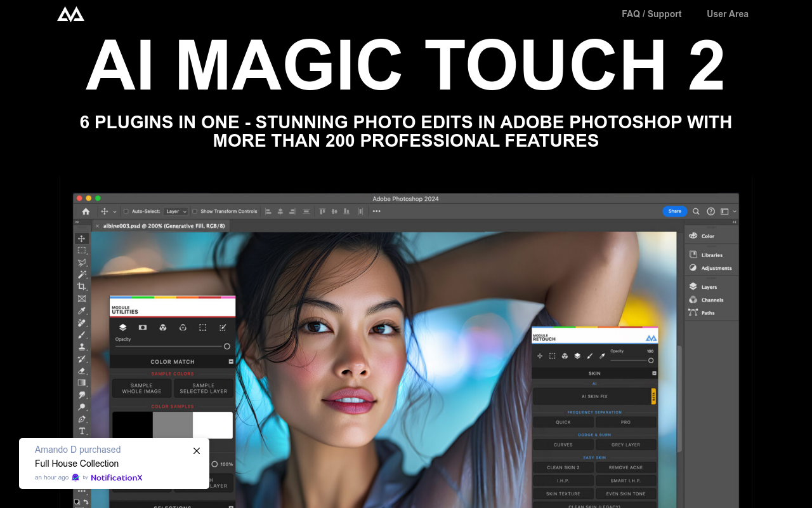Collapse the SKIN section in Retouch module
Screen dimensions: 812x508
pos(654,373)
